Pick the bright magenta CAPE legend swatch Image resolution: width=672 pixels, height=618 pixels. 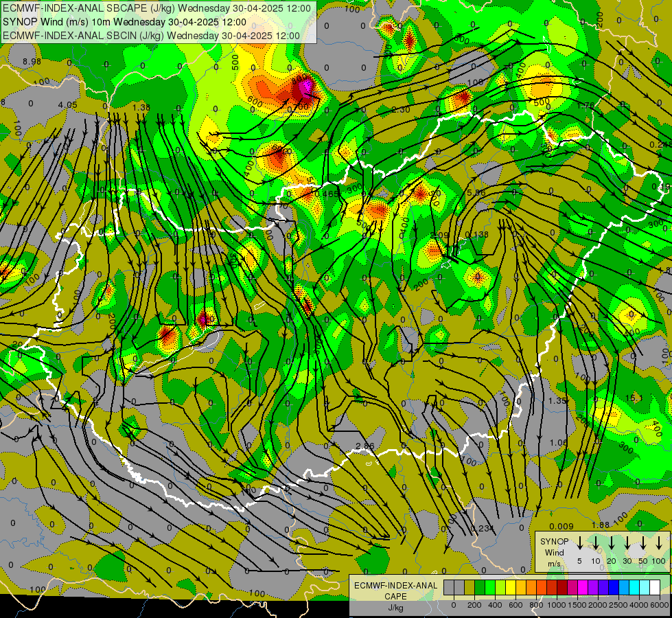click(x=583, y=587)
